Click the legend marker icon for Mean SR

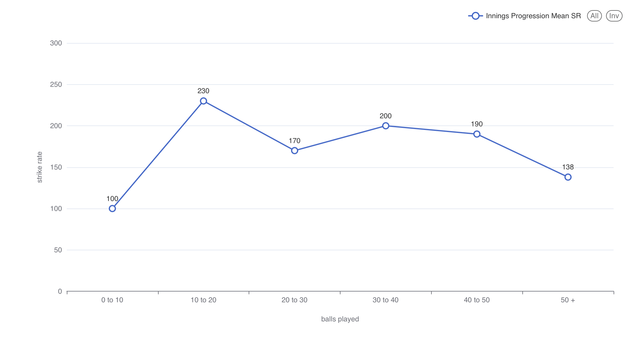(x=475, y=16)
